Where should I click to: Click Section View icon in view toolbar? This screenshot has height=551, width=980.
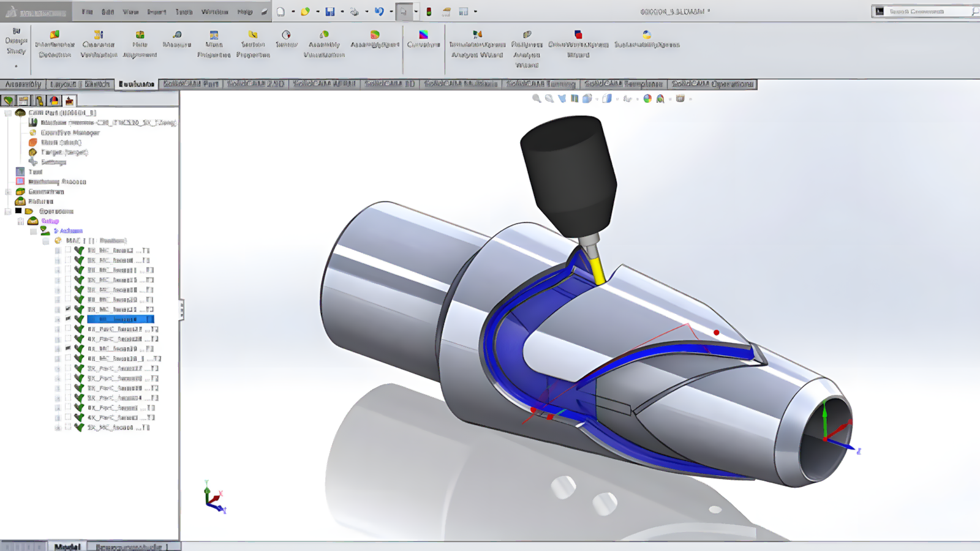point(575,99)
